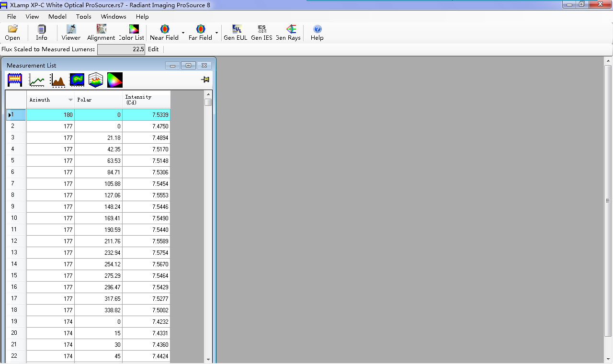The width and height of the screenshot is (613, 364).
Task: Select row header 10
Action: click(x=16, y=218)
